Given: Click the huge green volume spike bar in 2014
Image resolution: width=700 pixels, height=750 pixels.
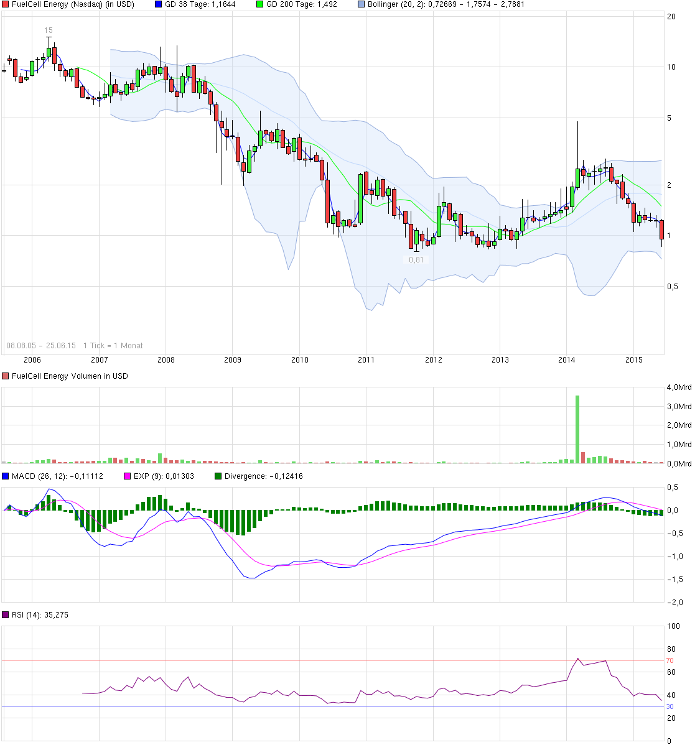Looking at the screenshot, I should coord(577,429).
